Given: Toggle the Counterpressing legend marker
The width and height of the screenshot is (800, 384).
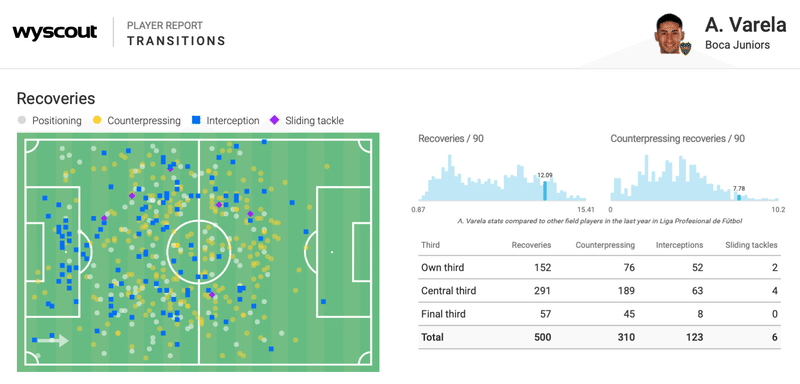Looking at the screenshot, I should tap(96, 121).
